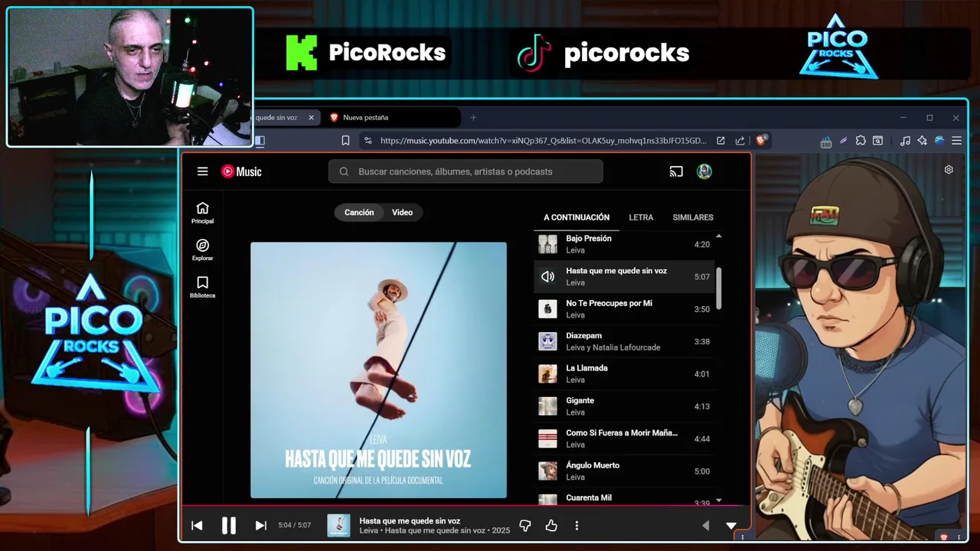Click the PicoRocks Kick banner
This screenshot has width=980, height=551.
pyautogui.click(x=366, y=52)
